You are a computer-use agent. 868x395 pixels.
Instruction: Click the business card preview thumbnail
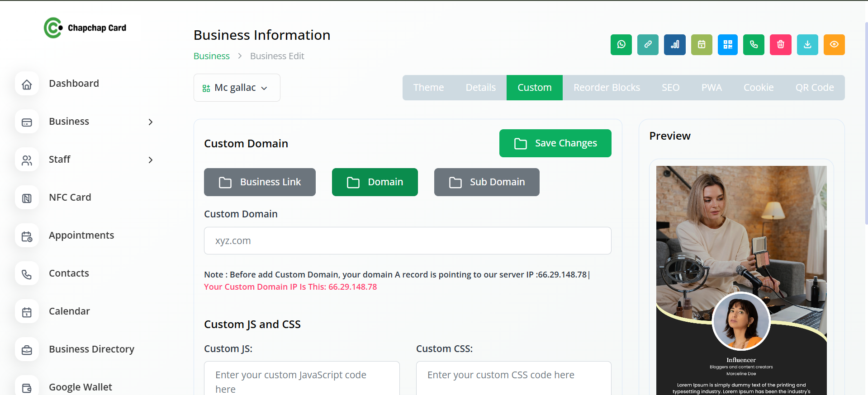point(741,280)
